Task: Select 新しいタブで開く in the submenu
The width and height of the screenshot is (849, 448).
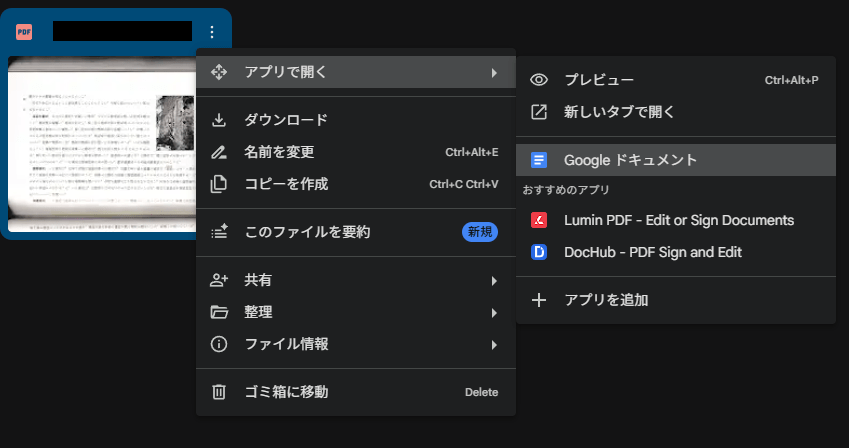Action: pos(676,112)
